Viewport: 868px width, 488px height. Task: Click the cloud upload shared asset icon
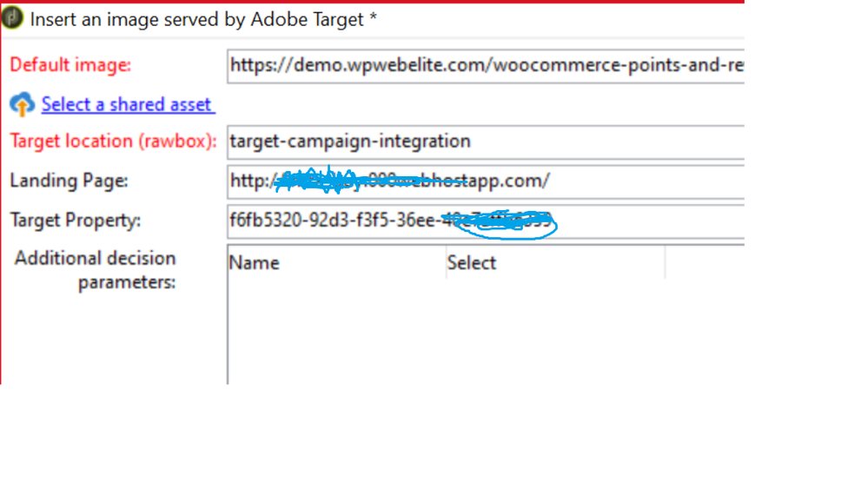[x=22, y=104]
